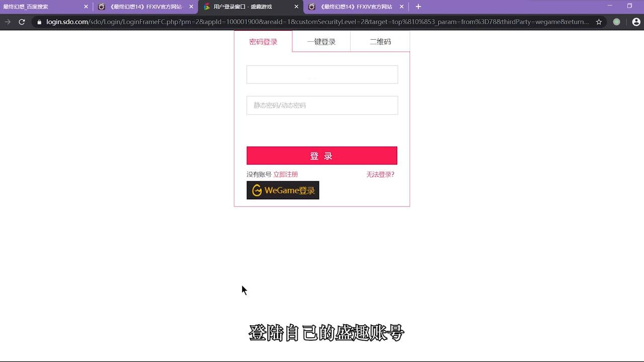Click the login.sdo.com address bar
Viewport: 644px width, 362px height.
click(x=317, y=22)
